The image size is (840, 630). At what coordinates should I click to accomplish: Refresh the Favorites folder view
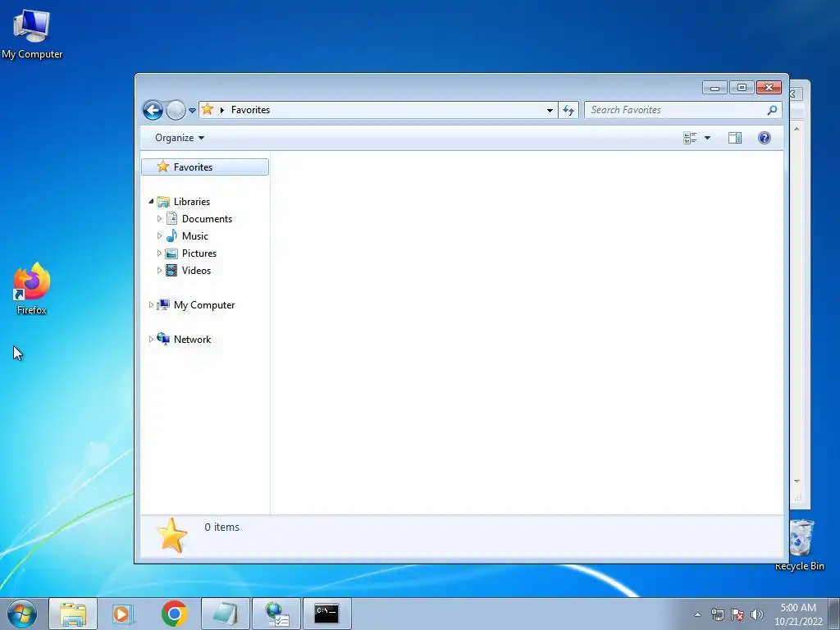coord(568,111)
